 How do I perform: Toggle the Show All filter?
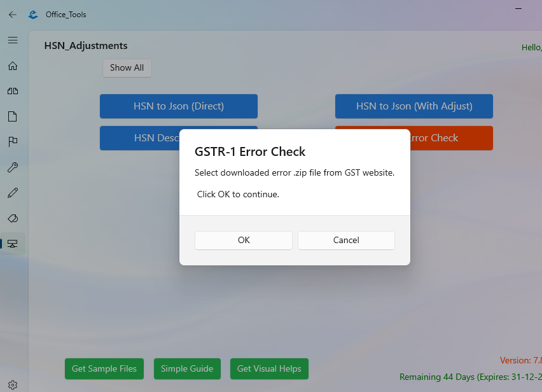127,68
